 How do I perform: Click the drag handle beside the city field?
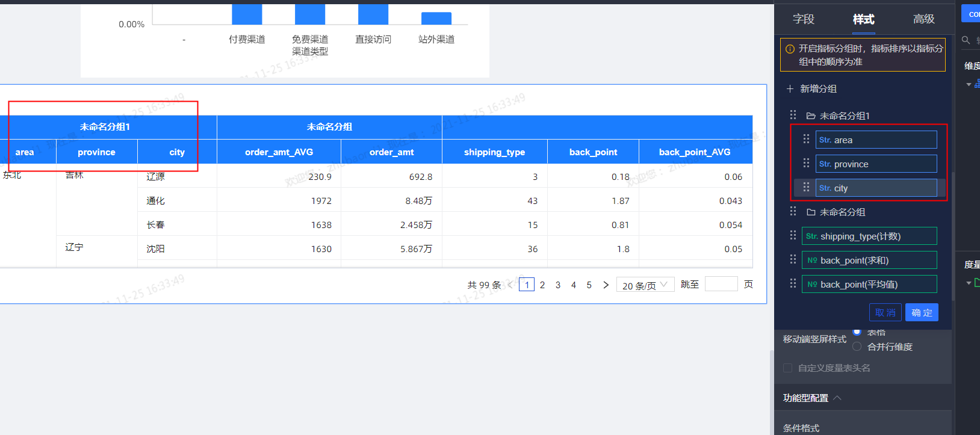pyautogui.click(x=806, y=188)
